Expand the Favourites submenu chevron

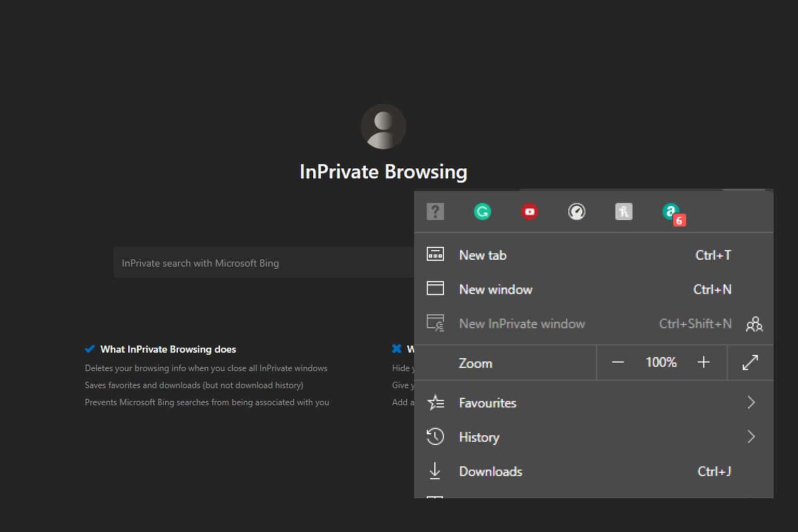coord(751,403)
